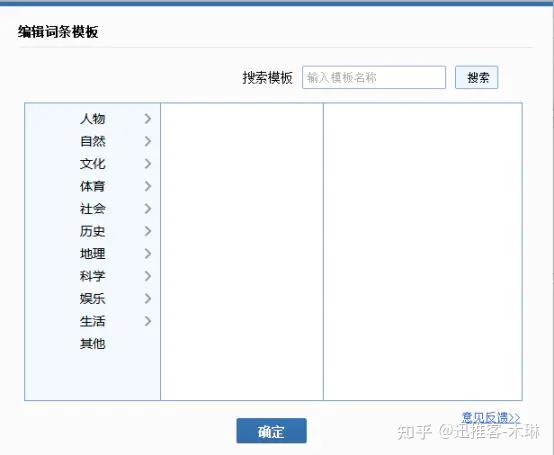Expand the 自然 category chevron

coord(148,141)
